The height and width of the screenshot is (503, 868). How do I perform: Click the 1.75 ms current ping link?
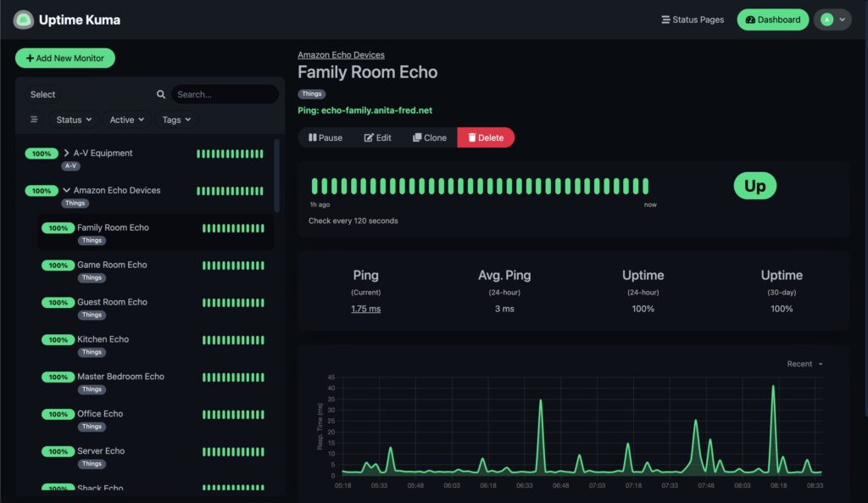365,309
